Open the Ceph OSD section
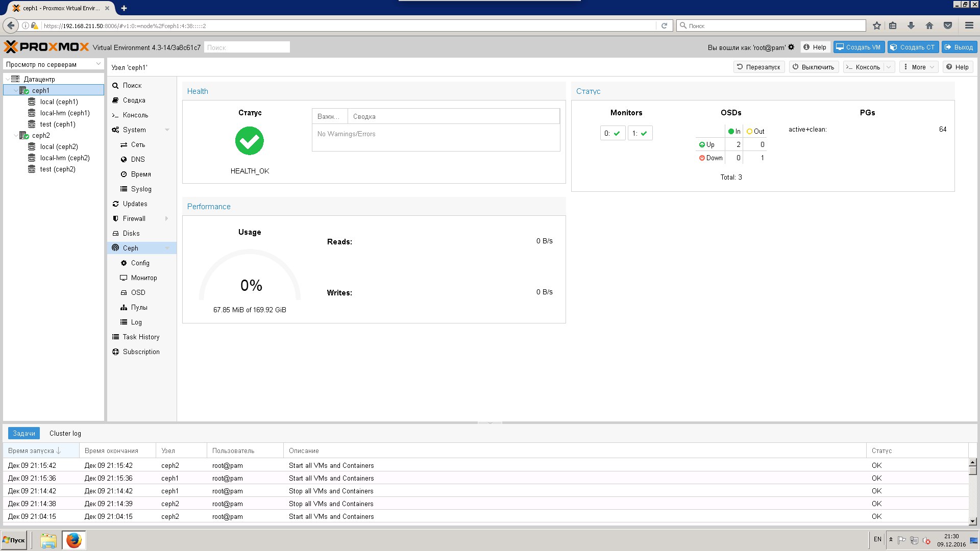The height and width of the screenshot is (551, 980). 138,292
